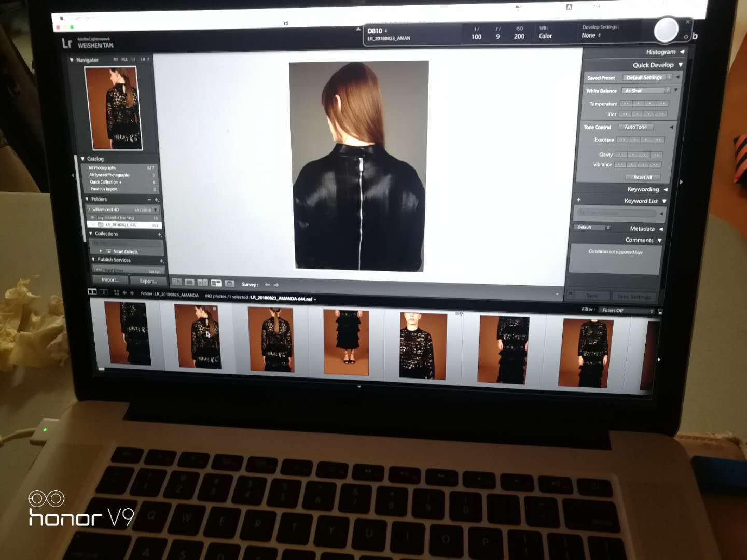Image resolution: width=747 pixels, height=560 pixels.
Task: Expand the Keywording panel
Action: point(666,189)
